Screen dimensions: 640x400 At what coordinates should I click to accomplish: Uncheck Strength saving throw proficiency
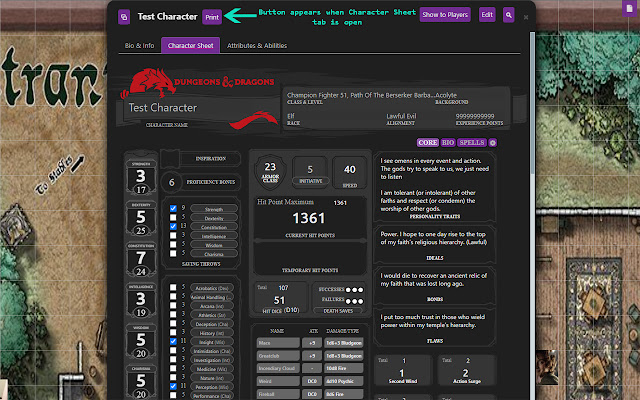(x=174, y=208)
